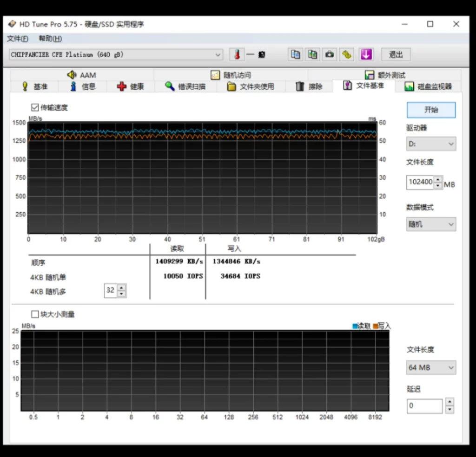Open the AAM tab
The height and width of the screenshot is (457, 476).
pos(82,75)
